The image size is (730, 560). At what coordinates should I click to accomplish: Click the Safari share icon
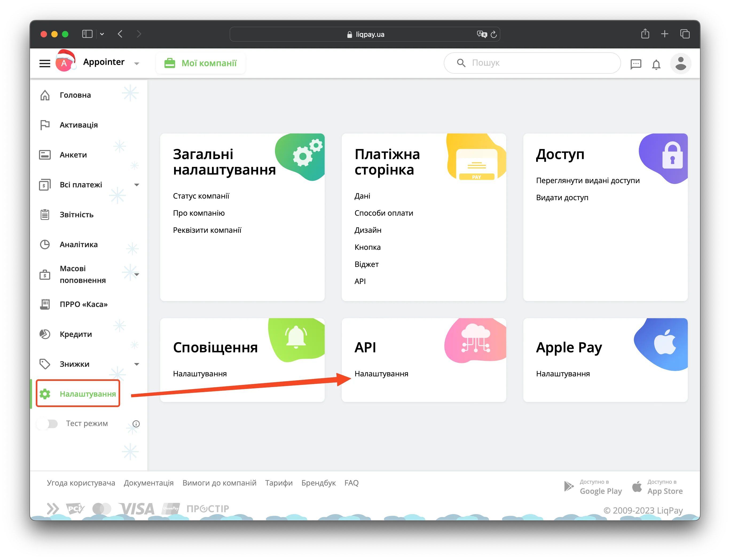coord(645,34)
